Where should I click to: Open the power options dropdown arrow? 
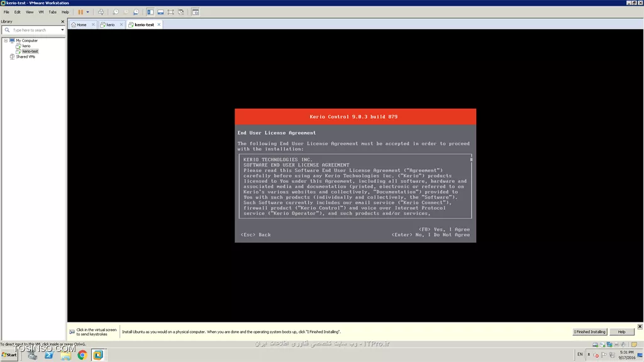(87, 12)
